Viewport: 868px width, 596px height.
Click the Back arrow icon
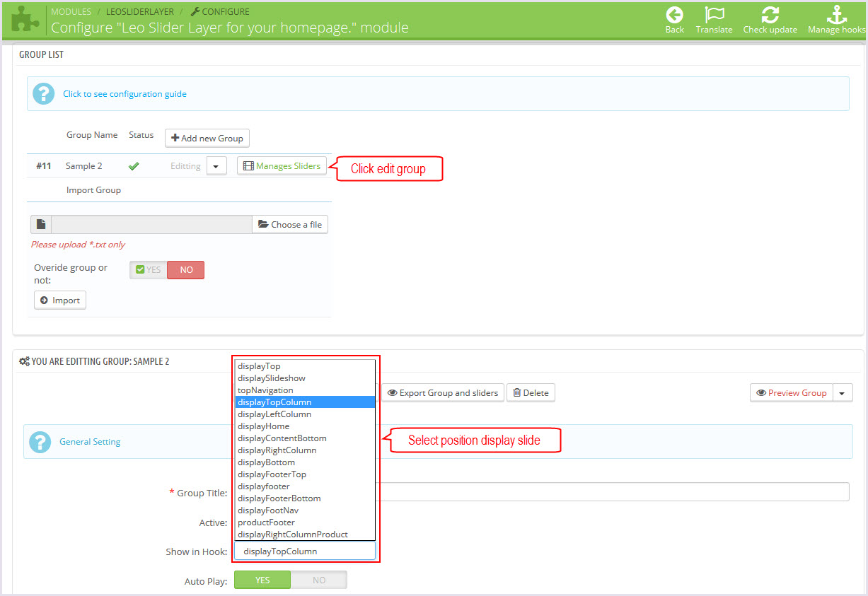pos(674,15)
